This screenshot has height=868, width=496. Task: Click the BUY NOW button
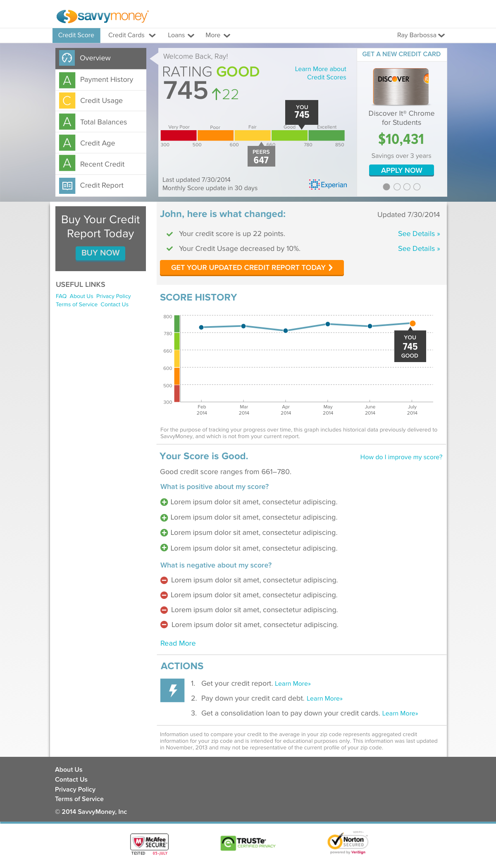click(100, 253)
